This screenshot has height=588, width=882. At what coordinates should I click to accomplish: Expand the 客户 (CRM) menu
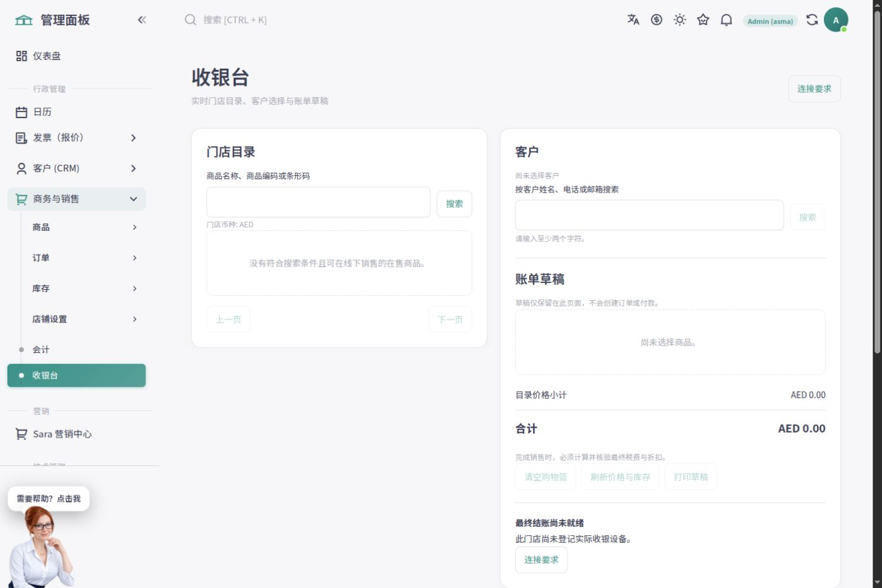coord(77,168)
